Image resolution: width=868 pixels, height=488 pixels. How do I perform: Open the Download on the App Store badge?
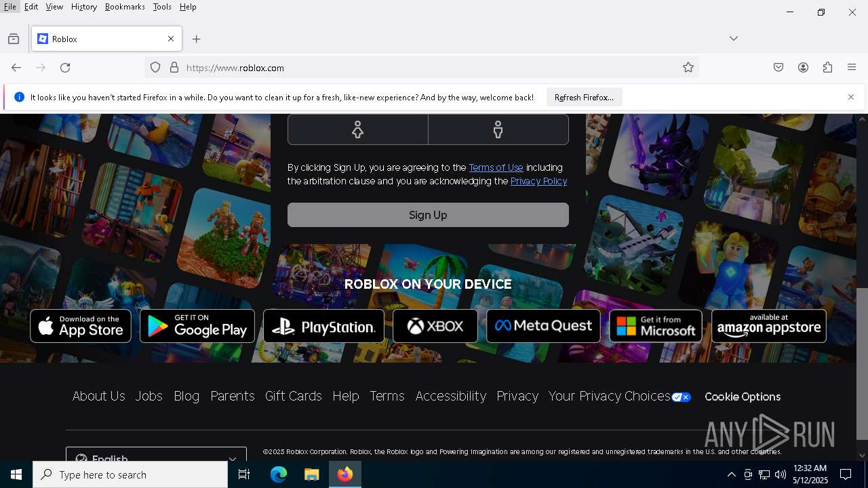(x=81, y=326)
